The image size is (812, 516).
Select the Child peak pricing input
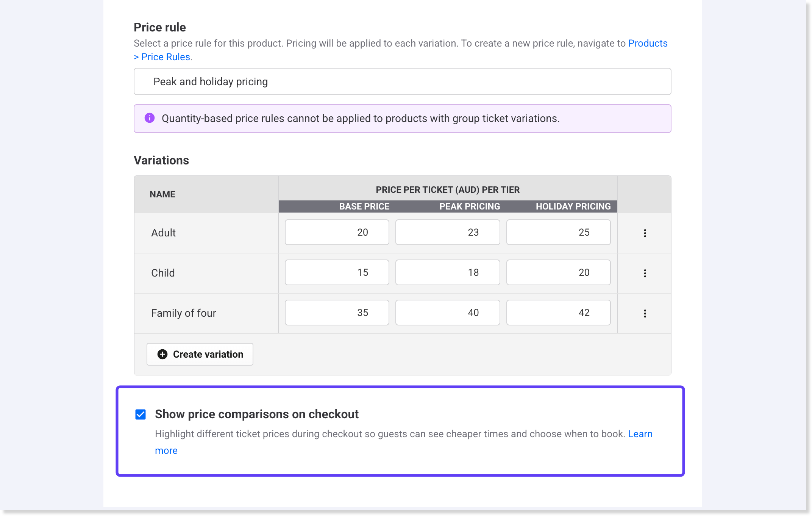click(x=447, y=272)
